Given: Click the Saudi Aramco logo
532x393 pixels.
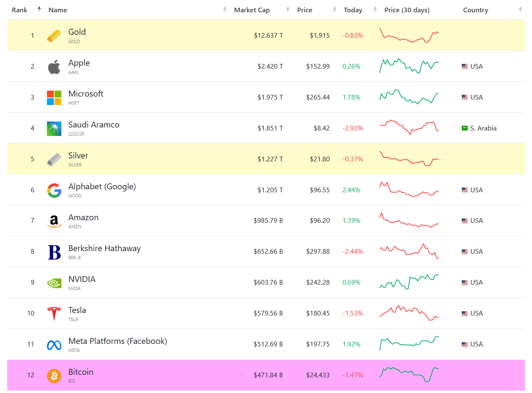Looking at the screenshot, I should pyautogui.click(x=54, y=128).
